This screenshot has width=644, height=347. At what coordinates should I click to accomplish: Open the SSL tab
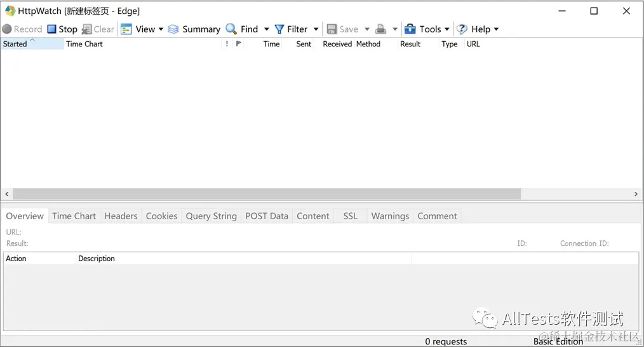350,216
